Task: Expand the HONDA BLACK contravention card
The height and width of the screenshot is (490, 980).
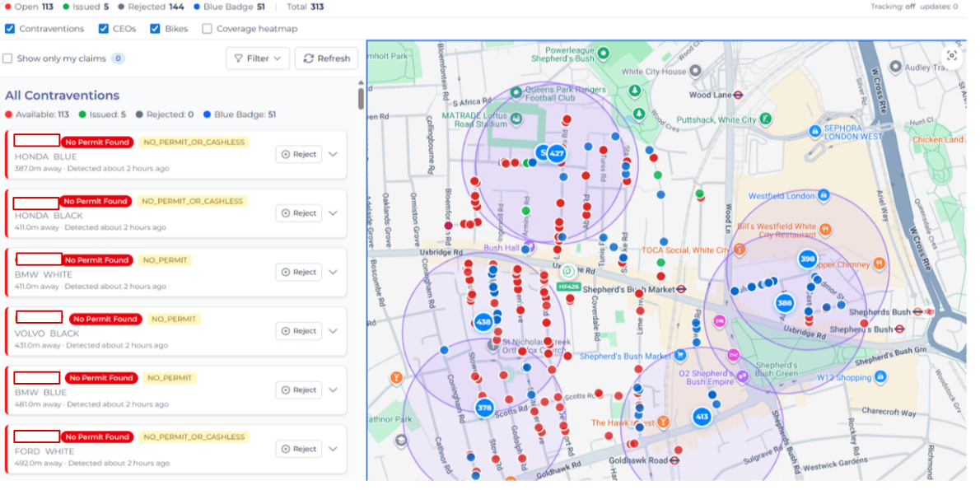Action: (334, 213)
